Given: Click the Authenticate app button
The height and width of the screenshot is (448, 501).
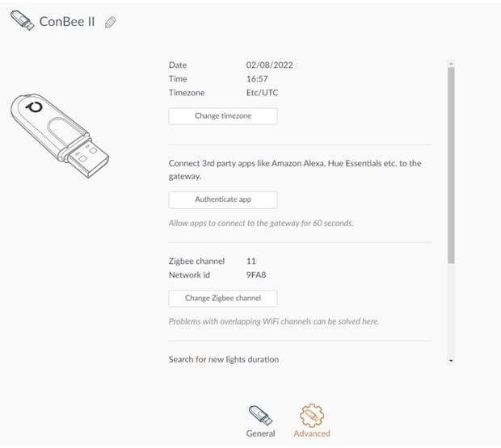Looking at the screenshot, I should coord(223,199).
